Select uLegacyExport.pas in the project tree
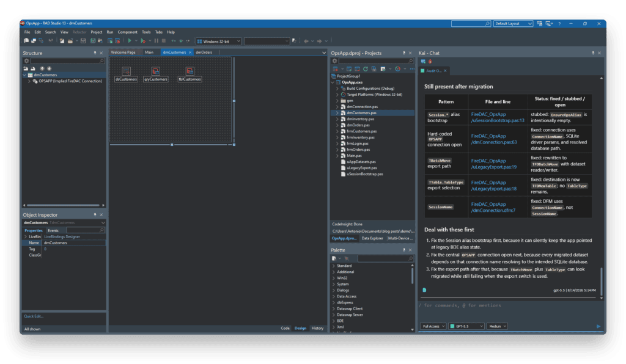The height and width of the screenshot is (364, 626). 362,168
